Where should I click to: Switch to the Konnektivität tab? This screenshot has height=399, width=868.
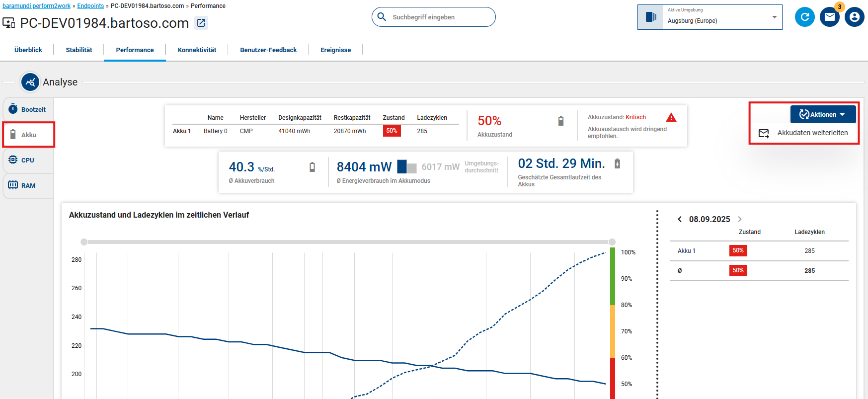click(x=197, y=50)
